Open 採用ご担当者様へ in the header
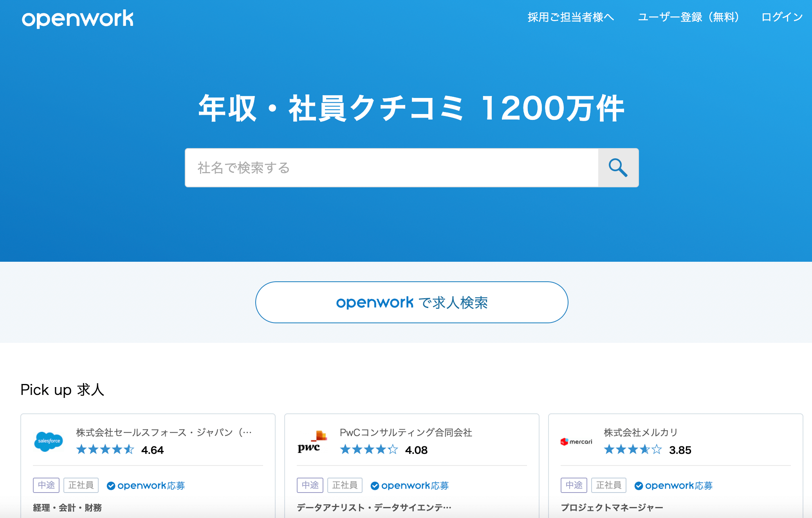This screenshot has height=518, width=812. [x=570, y=17]
